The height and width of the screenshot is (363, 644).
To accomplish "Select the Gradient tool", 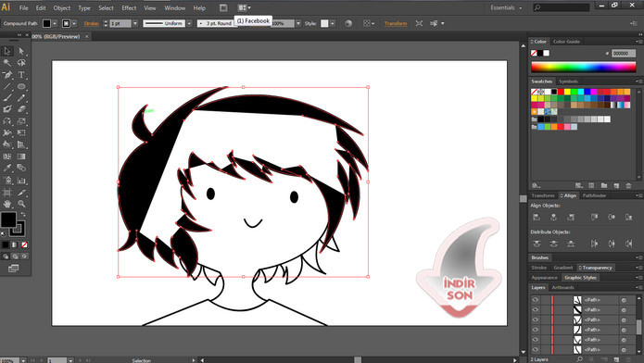I will (21, 156).
